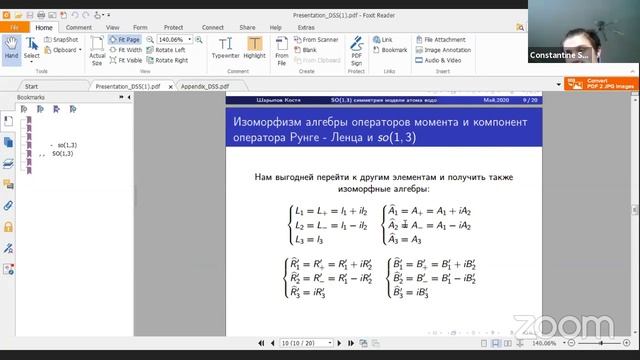Click the Convert PDF 2 JPG banner

click(x=601, y=84)
